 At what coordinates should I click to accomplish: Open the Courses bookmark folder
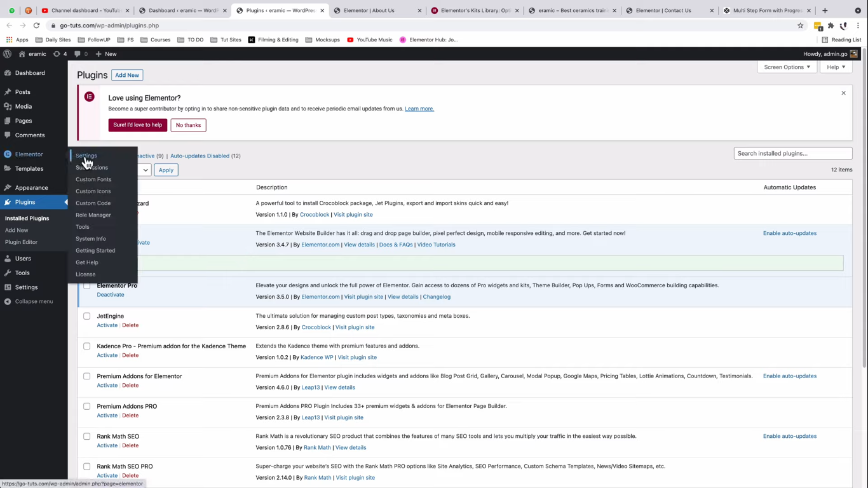point(155,39)
